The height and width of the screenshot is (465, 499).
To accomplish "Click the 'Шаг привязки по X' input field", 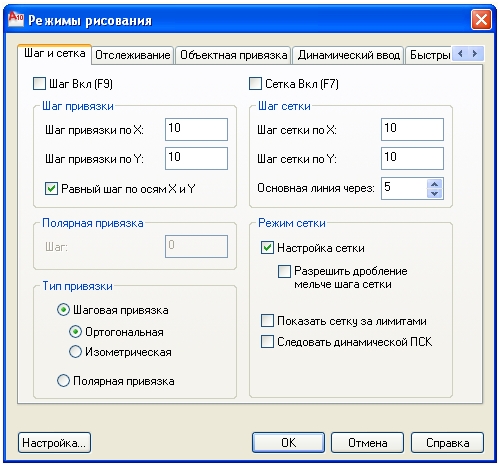I will pyautogui.click(x=196, y=129).
